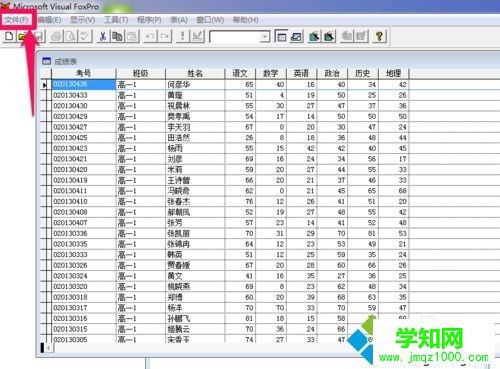The image size is (500, 369).
Task: Select cell with 考号 020130318
Action: click(84, 297)
